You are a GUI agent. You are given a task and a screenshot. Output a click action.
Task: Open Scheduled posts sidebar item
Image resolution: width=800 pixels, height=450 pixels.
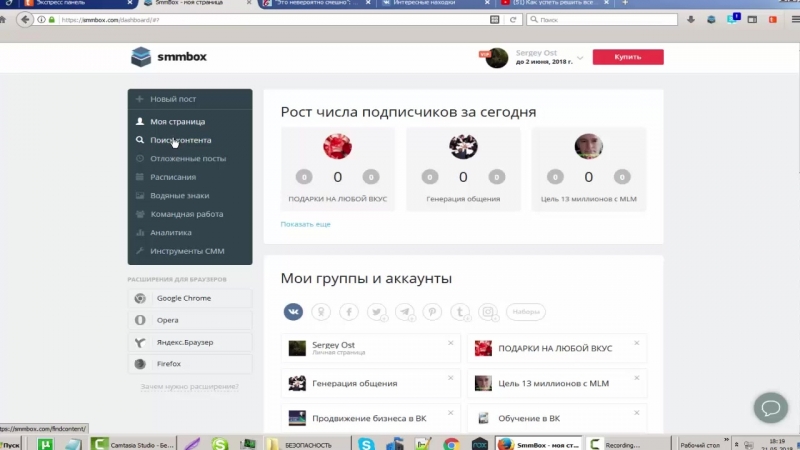(x=190, y=159)
